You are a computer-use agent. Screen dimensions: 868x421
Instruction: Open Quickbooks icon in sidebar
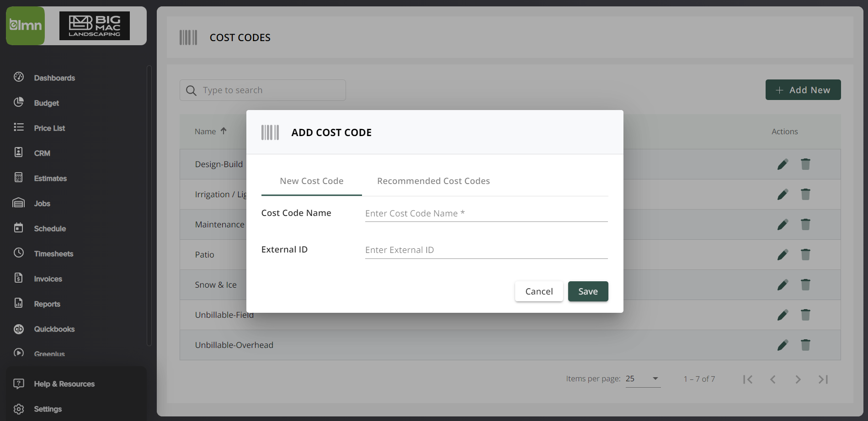click(19, 329)
